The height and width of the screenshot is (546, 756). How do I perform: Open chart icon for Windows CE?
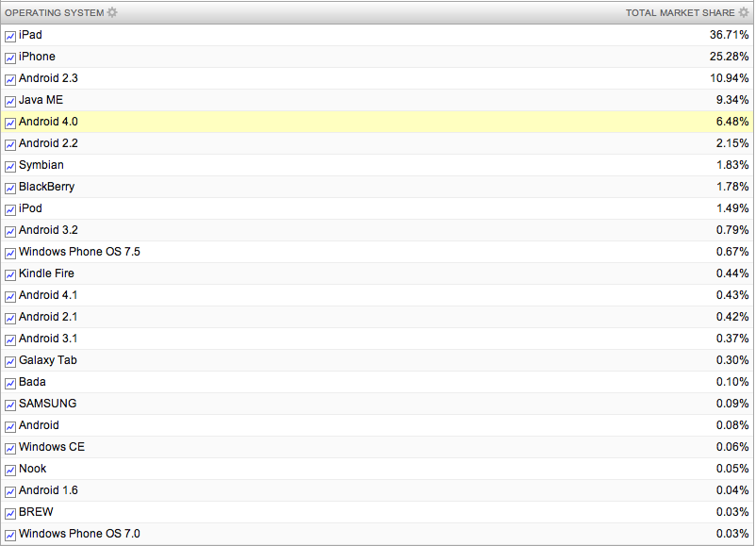(10, 449)
